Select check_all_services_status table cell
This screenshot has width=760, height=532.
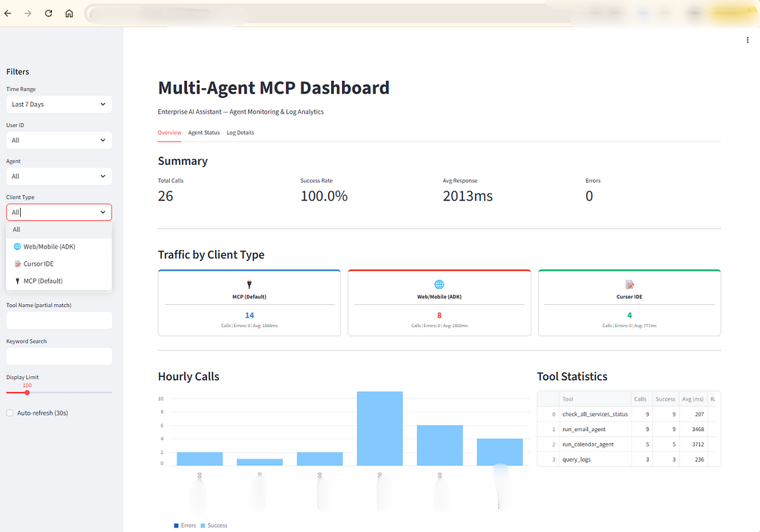pyautogui.click(x=594, y=414)
